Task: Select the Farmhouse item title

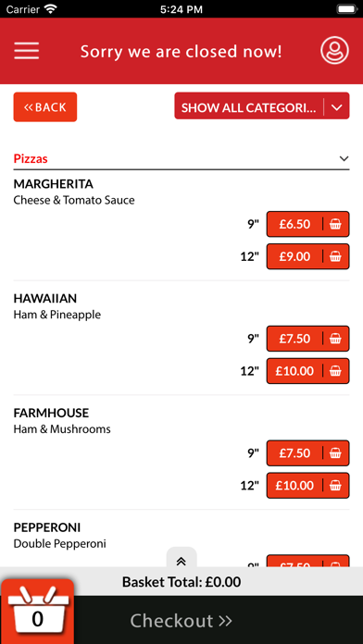Action: [x=51, y=413]
